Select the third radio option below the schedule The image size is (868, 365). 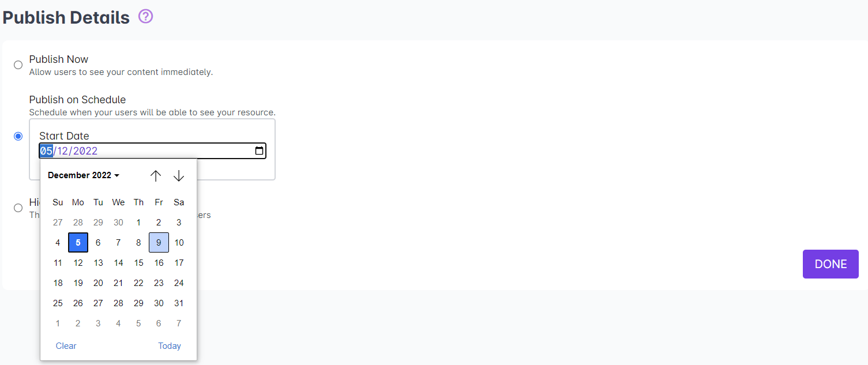click(18, 208)
